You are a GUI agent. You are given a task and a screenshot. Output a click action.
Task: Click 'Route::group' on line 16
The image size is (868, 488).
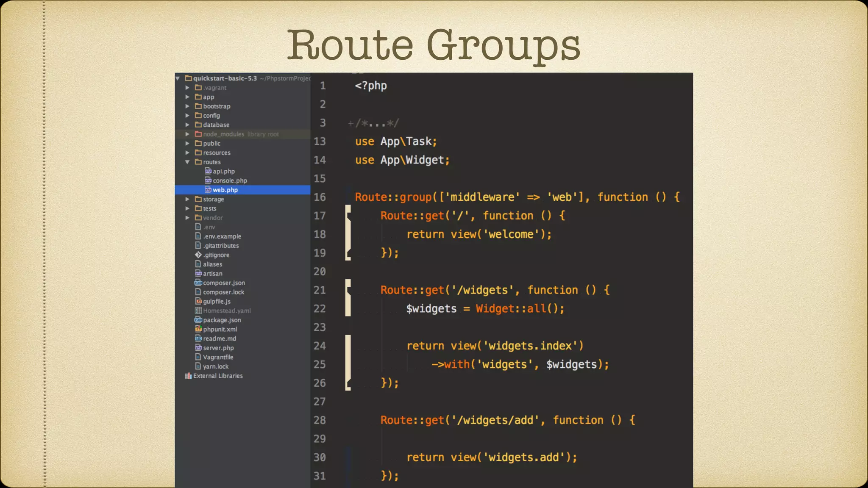click(x=393, y=197)
